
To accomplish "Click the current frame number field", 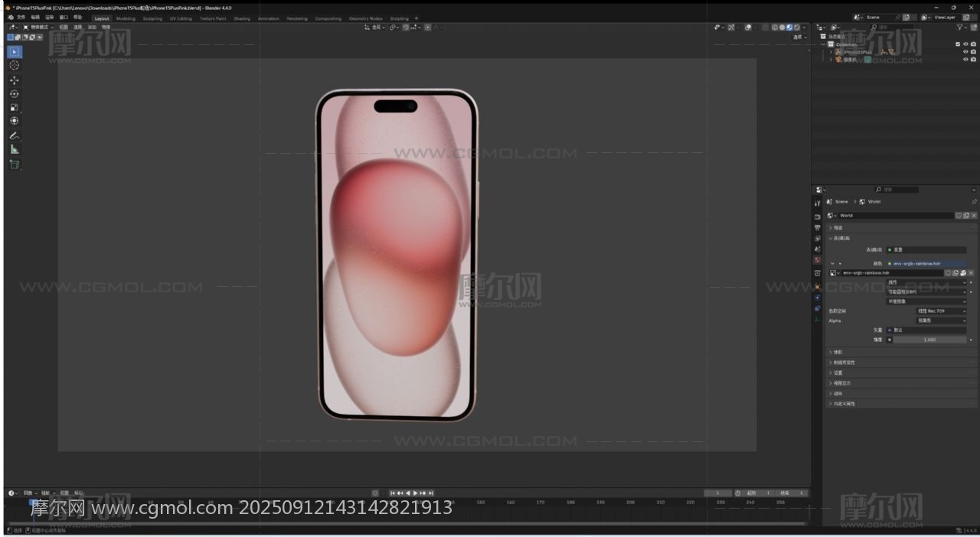I will [718, 493].
